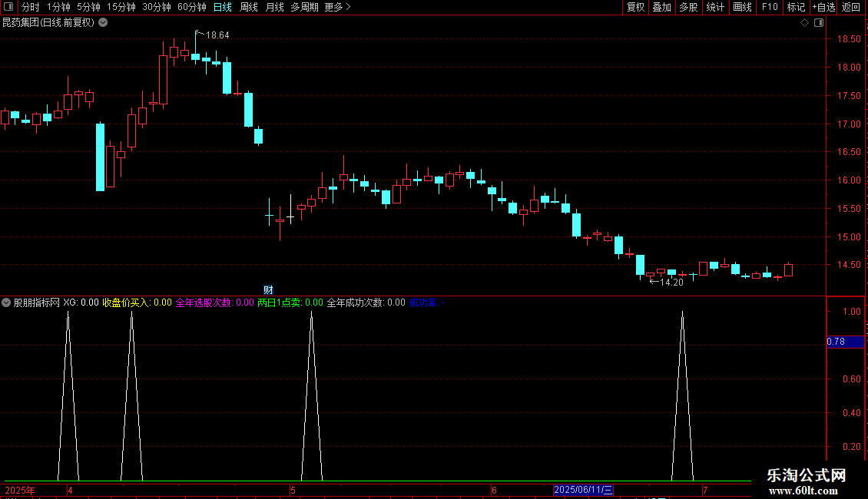Click the highlighted date 2025/06/11/三
This screenshot has height=499, width=868.
pos(583,490)
